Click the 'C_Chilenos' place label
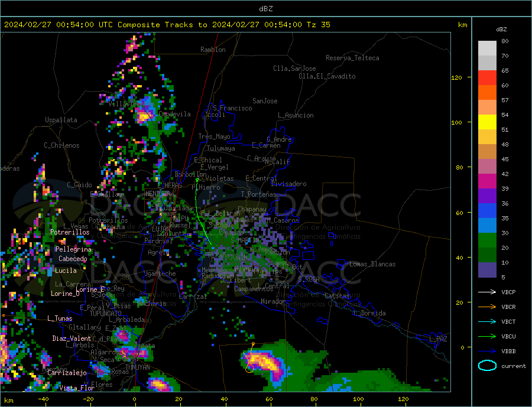This screenshot has height=407, width=532. click(x=61, y=145)
